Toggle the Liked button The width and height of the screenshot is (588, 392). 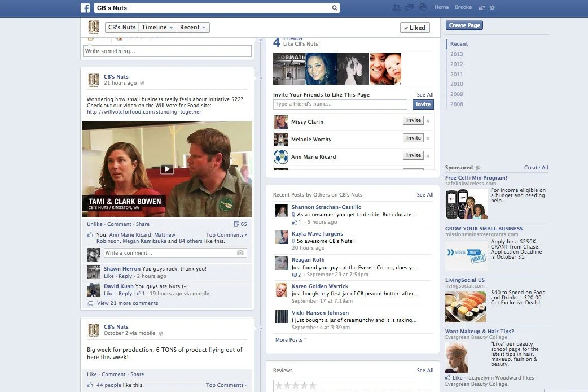(x=415, y=28)
